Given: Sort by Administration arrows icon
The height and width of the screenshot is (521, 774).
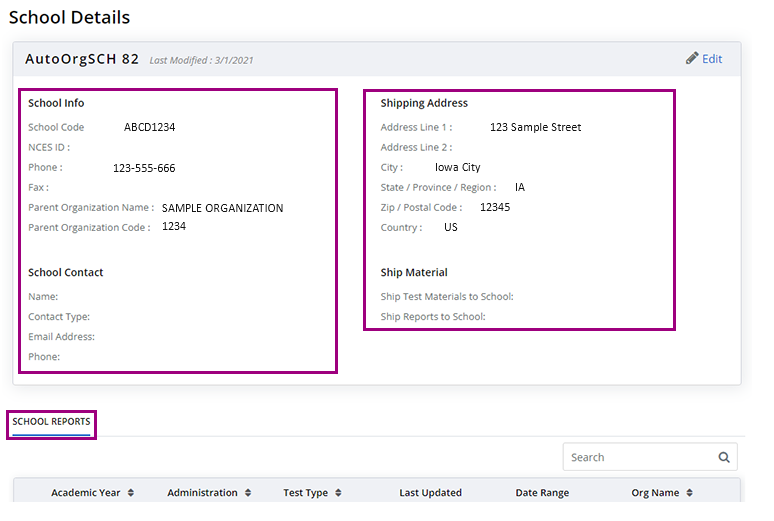Looking at the screenshot, I should (x=248, y=492).
